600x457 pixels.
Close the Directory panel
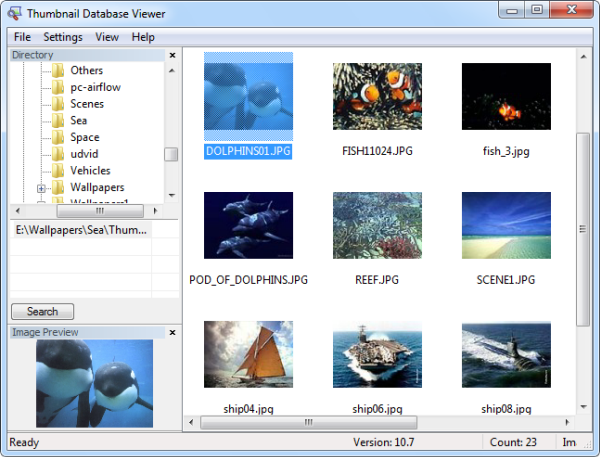[x=172, y=56]
